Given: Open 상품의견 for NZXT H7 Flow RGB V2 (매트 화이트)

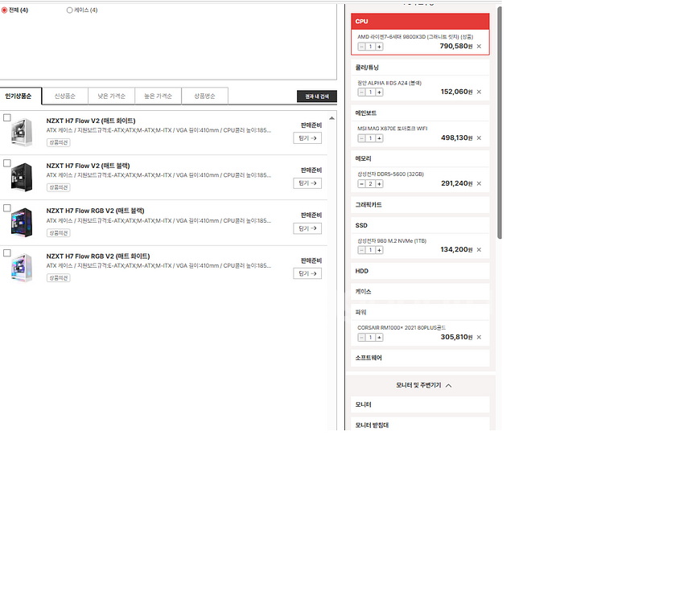Looking at the screenshot, I should (59, 278).
